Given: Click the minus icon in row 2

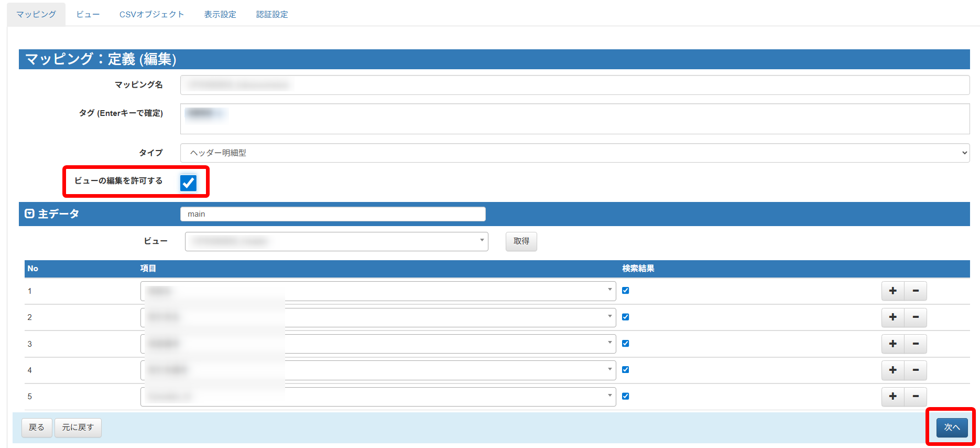Looking at the screenshot, I should [x=916, y=317].
